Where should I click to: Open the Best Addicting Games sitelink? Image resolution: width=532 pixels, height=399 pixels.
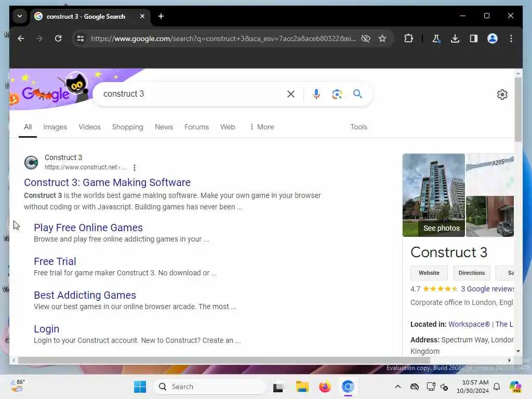pos(85,295)
